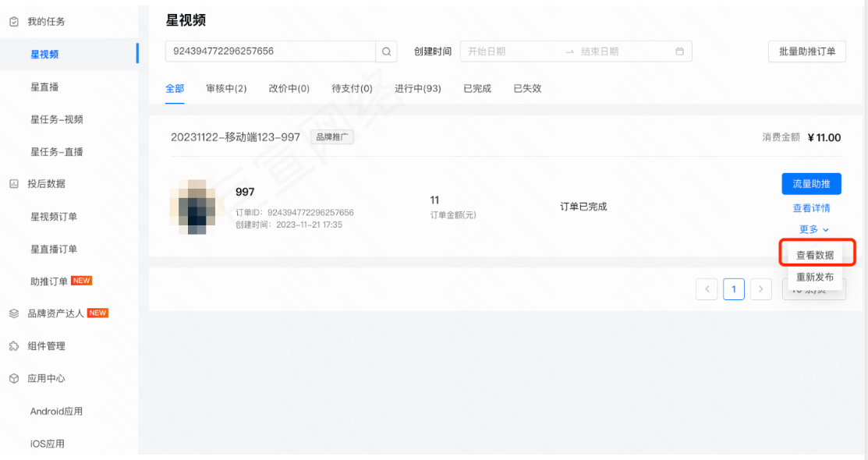Click the 品牌资产达人 layers icon
Viewport: 868px width, 460px height.
pyautogui.click(x=14, y=313)
